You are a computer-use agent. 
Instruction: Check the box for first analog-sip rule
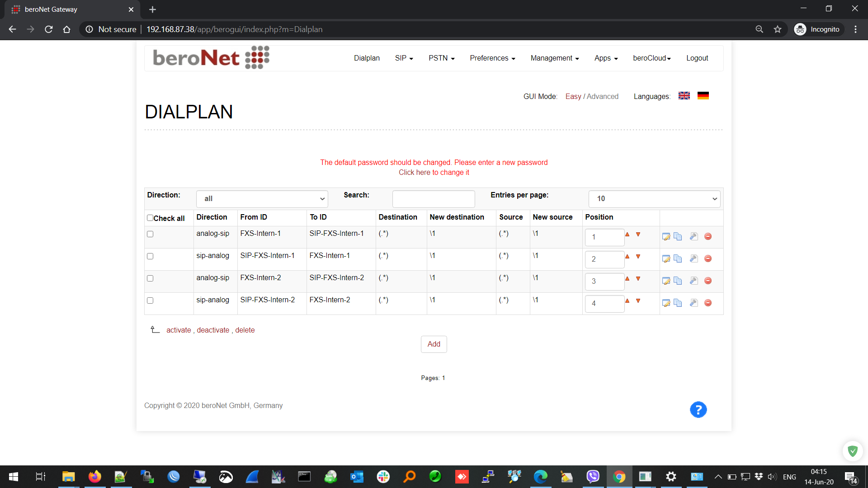click(150, 234)
